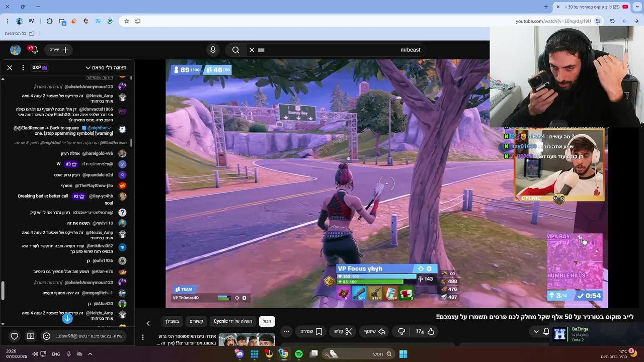Show hidden system tray icons
The image size is (644, 362).
pos(90,354)
